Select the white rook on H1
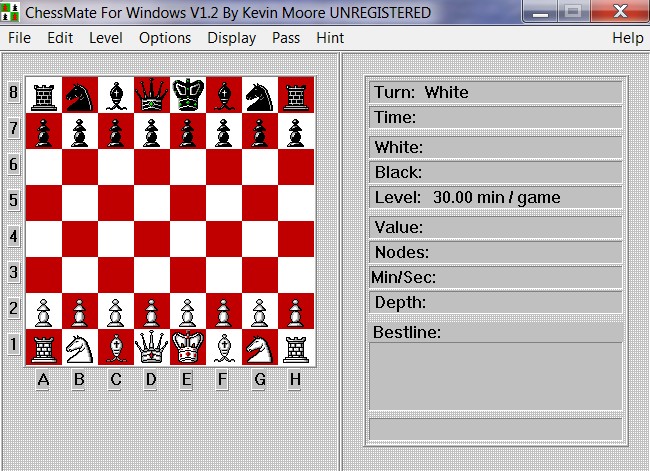Viewport: 650px width, 471px height. [x=296, y=347]
